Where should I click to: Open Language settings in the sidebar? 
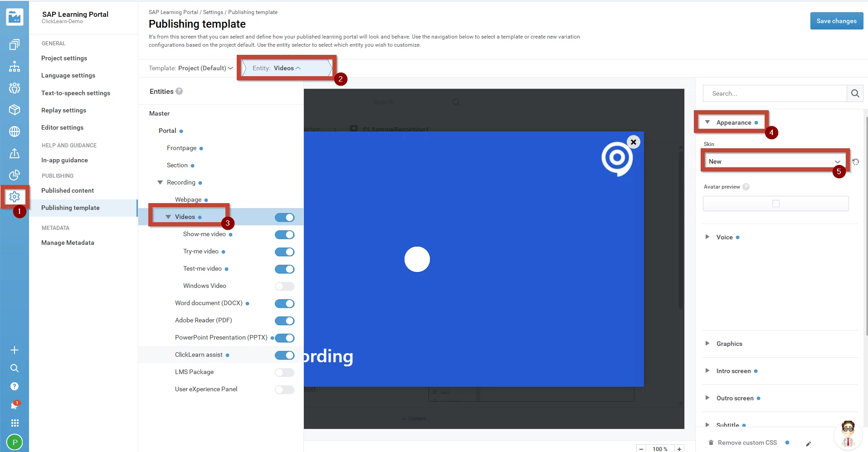68,75
